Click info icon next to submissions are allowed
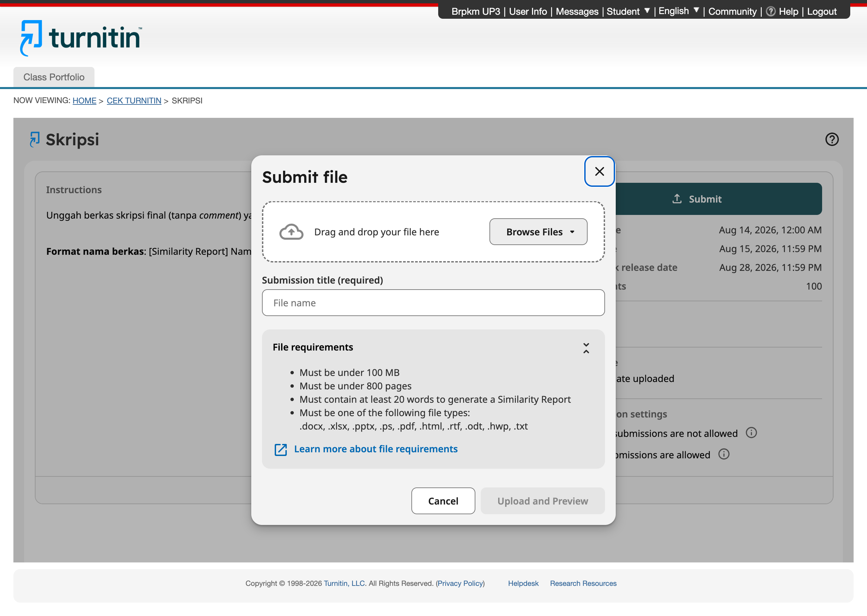Screen dimensions: 867x616 coord(724,454)
